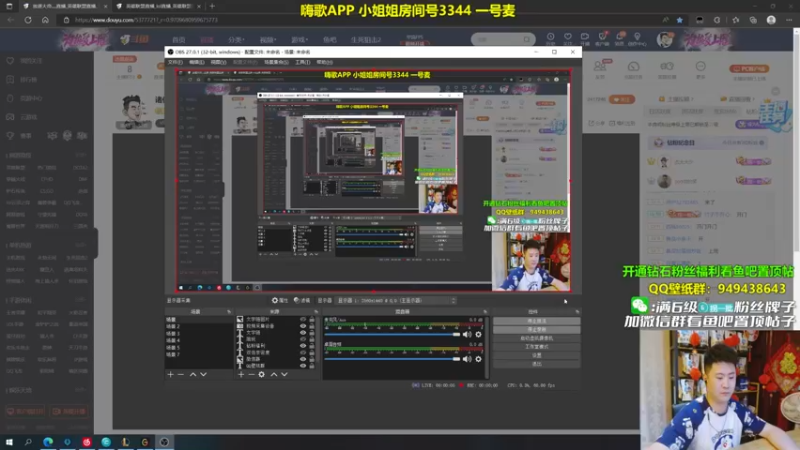This screenshot has height=450, width=800.
Task: Toggle visibility of the last source row
Action: click(303, 366)
